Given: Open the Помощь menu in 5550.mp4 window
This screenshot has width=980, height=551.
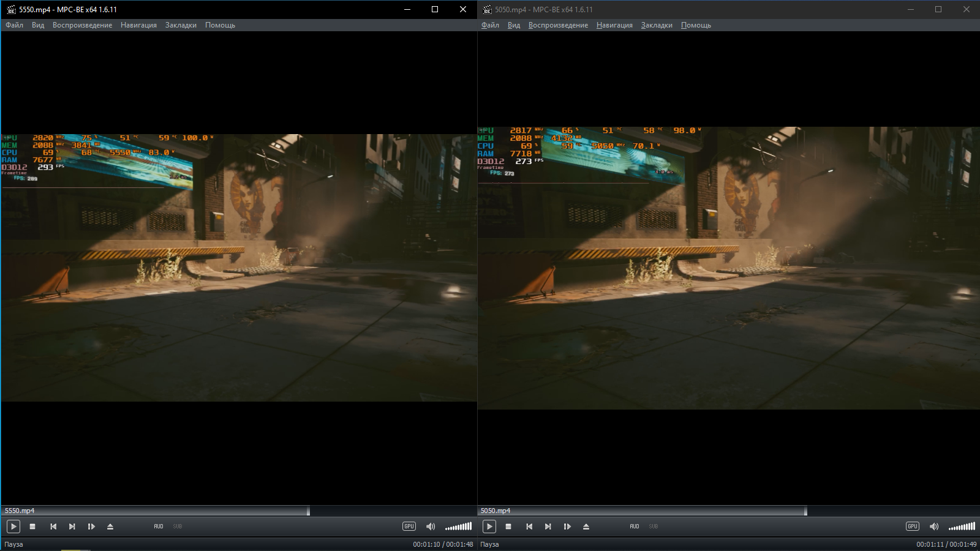Looking at the screenshot, I should coord(220,25).
